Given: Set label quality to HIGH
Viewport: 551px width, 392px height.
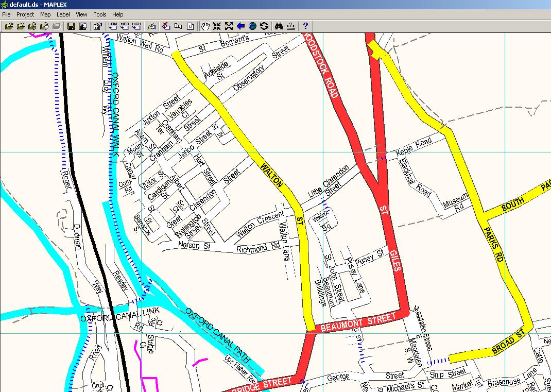Looking at the screenshot, I should coord(136,26).
